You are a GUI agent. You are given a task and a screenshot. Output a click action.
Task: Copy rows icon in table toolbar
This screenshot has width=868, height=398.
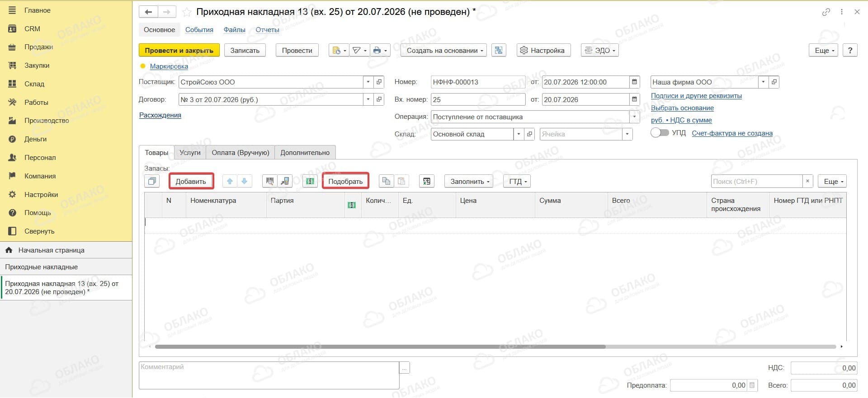386,182
